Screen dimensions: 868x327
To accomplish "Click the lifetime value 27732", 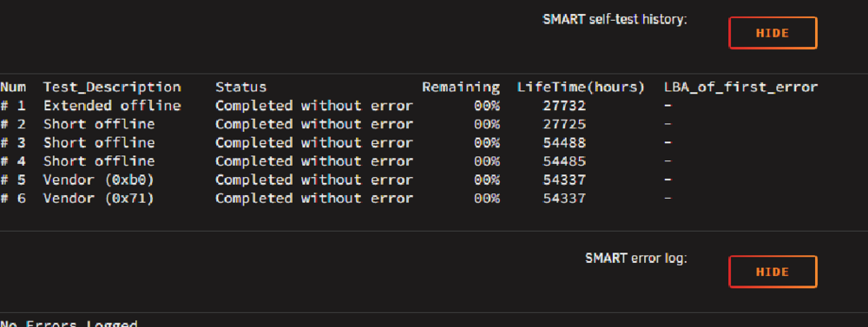I will point(564,105).
